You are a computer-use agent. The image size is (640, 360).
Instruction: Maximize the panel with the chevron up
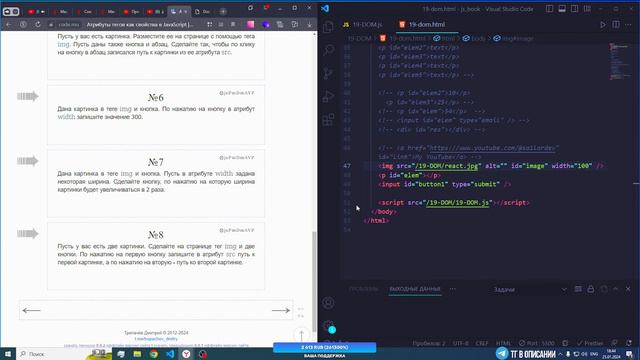click(616, 289)
